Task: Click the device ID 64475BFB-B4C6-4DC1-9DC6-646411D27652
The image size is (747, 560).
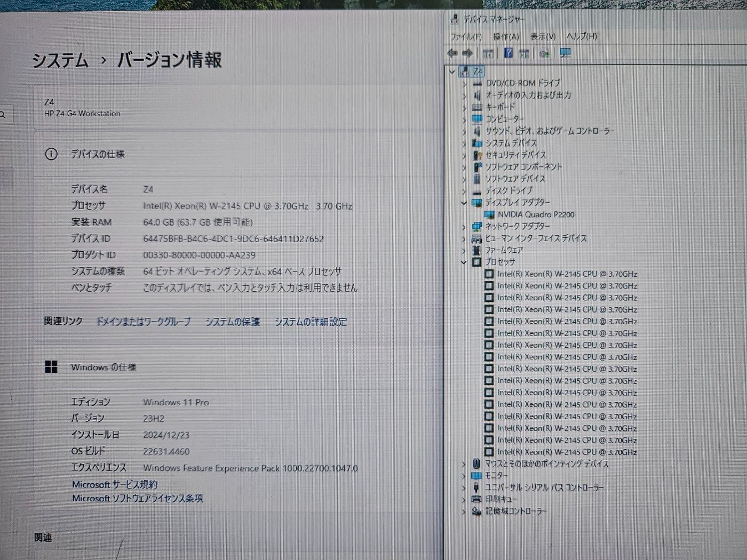Action: (233, 239)
